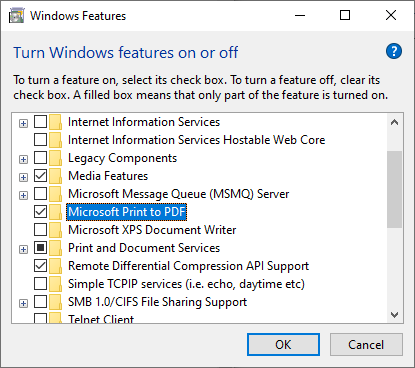Expand the Internet Information Services node
415x368 pixels.
(23, 123)
